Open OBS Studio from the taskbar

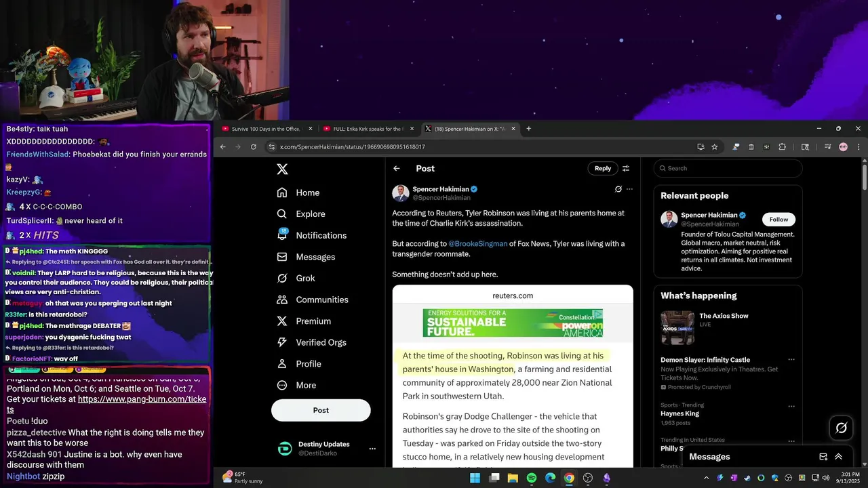(x=588, y=478)
